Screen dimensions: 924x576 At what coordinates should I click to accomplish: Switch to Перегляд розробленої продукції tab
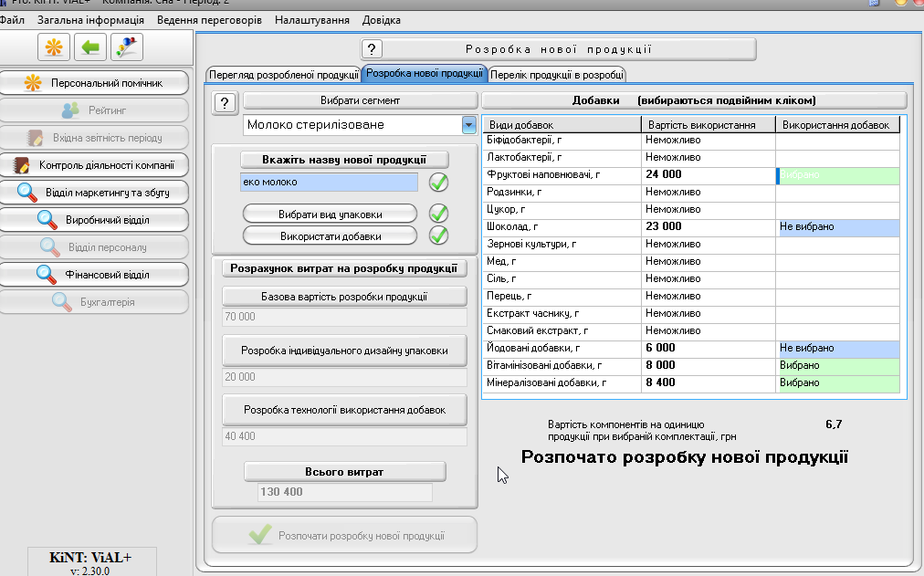[283, 75]
